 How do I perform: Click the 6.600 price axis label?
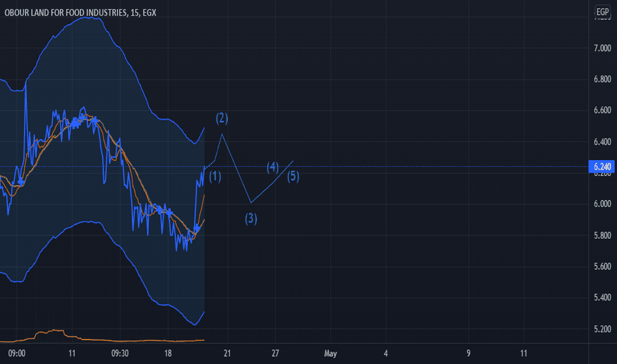[x=602, y=110]
